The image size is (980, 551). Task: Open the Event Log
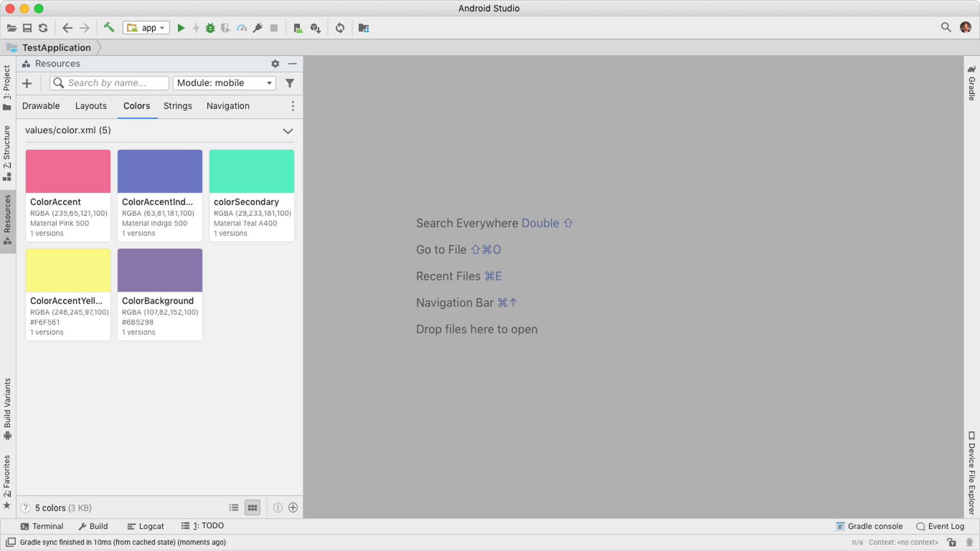click(x=940, y=527)
